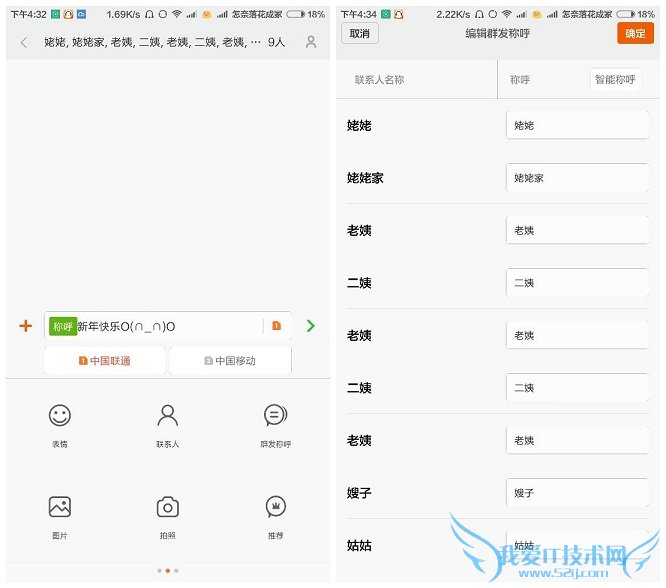
Task: Tap the recipient names list in header
Action: point(152,42)
